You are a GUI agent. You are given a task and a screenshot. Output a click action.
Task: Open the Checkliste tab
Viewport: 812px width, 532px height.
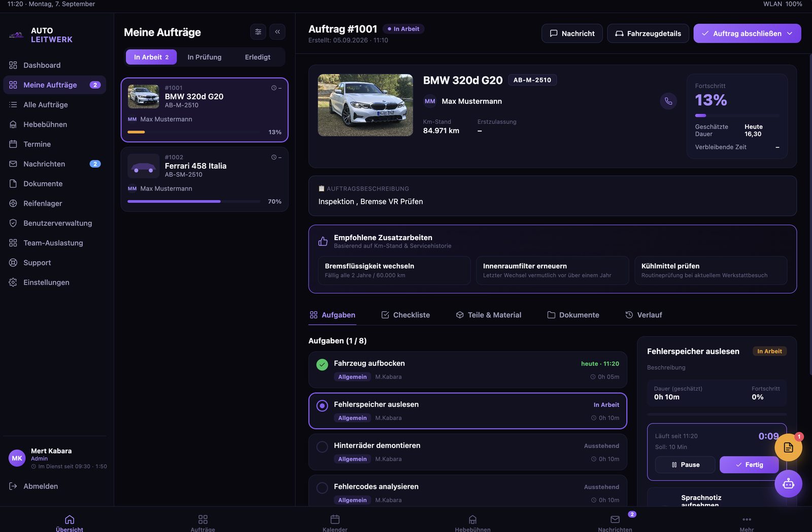pos(405,315)
